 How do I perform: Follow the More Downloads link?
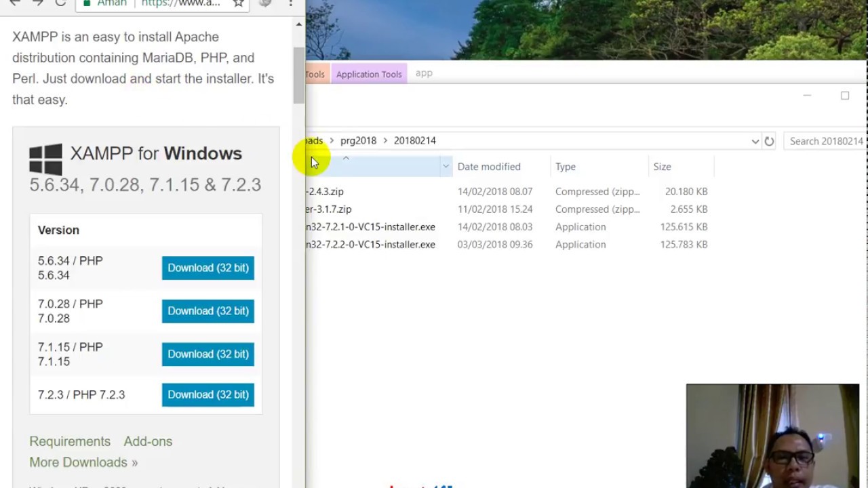click(83, 462)
